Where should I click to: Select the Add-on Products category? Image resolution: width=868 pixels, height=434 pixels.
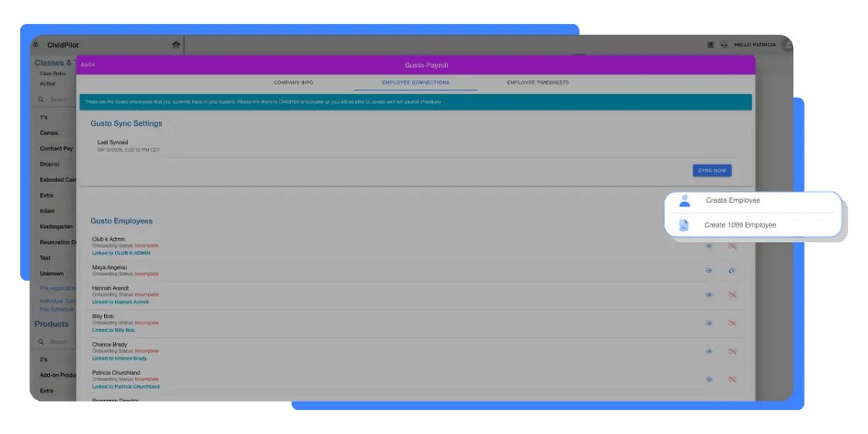[58, 375]
